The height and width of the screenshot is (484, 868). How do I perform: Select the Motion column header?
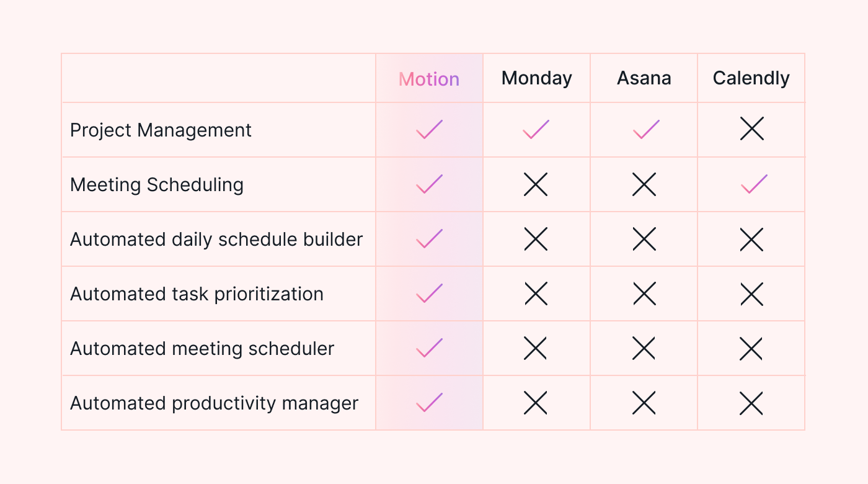click(x=429, y=79)
